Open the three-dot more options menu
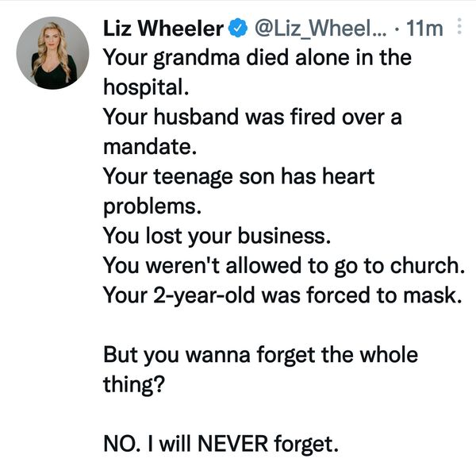 (x=459, y=26)
